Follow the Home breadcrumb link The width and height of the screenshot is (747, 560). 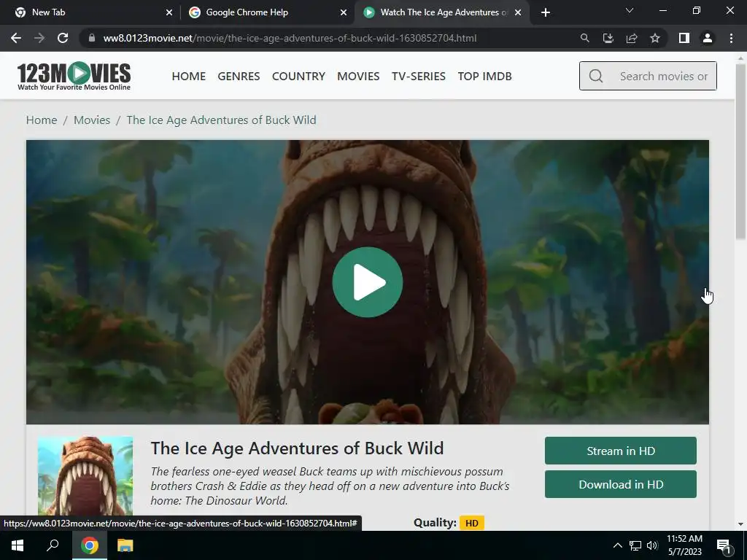42,120
